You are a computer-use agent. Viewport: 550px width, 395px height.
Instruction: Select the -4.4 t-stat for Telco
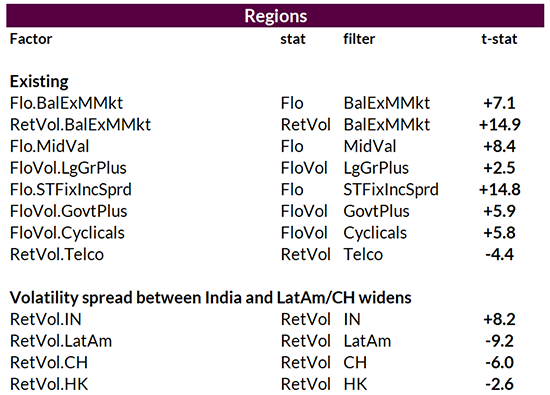[x=499, y=255]
